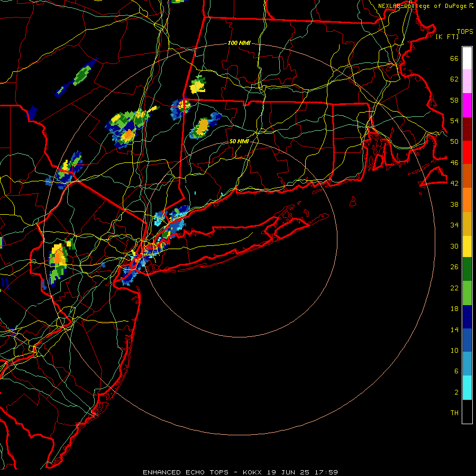
Task: Click the 10 value on the legend scale
Action: 454,350
